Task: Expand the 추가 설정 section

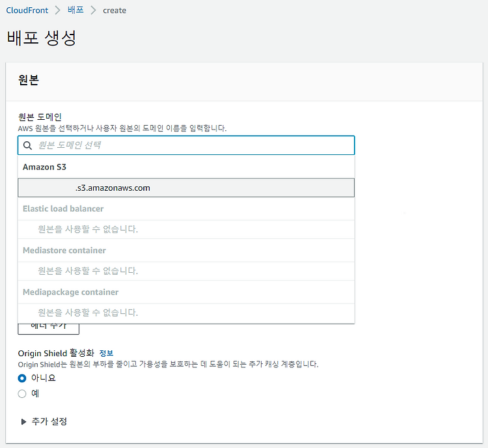Action: (x=44, y=421)
